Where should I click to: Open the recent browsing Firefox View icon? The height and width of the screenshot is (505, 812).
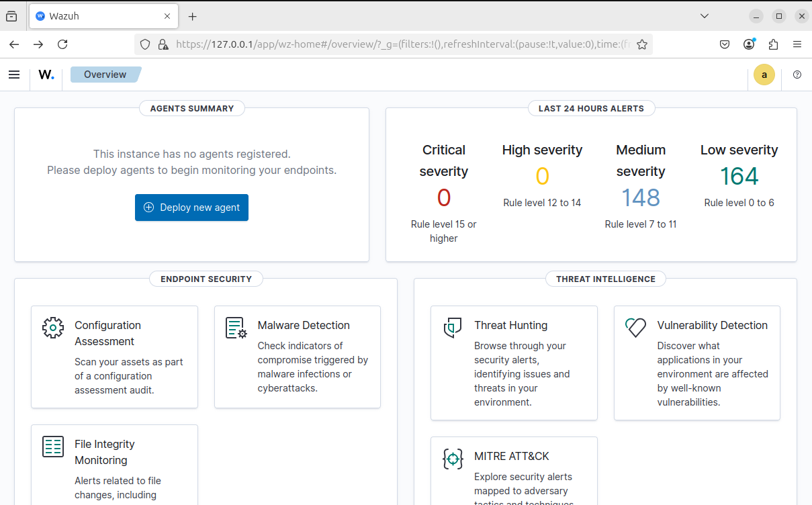pos(11,16)
